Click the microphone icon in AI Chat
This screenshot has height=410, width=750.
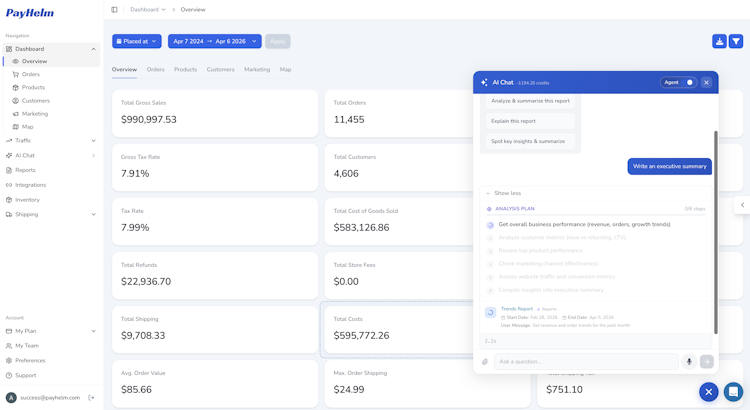click(x=689, y=362)
